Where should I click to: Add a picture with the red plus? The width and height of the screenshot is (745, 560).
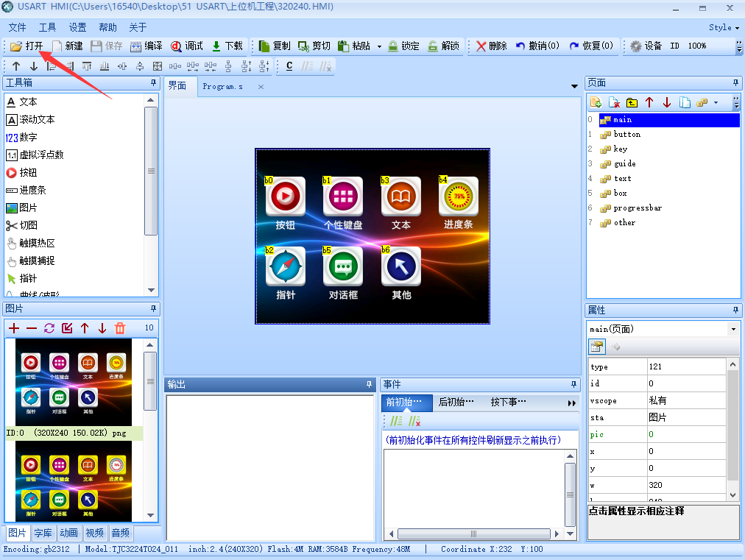(14, 328)
